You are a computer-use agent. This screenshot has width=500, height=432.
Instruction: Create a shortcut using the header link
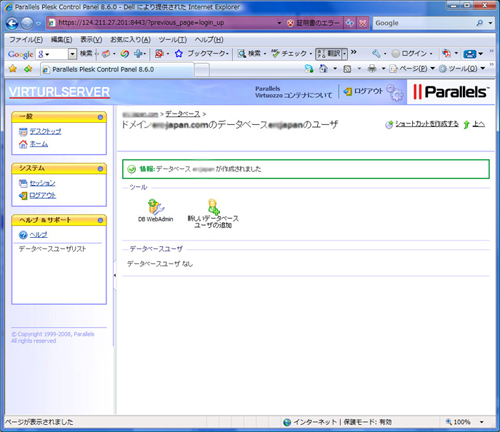[x=427, y=124]
